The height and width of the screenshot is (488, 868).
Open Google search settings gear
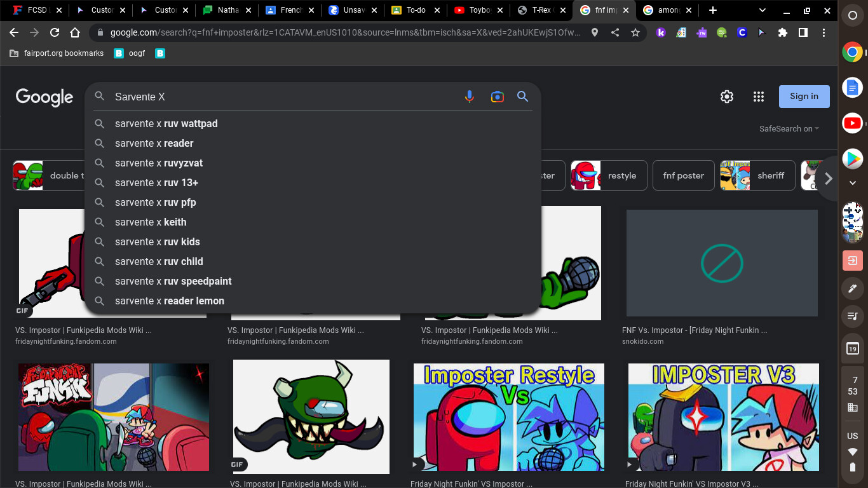(726, 97)
